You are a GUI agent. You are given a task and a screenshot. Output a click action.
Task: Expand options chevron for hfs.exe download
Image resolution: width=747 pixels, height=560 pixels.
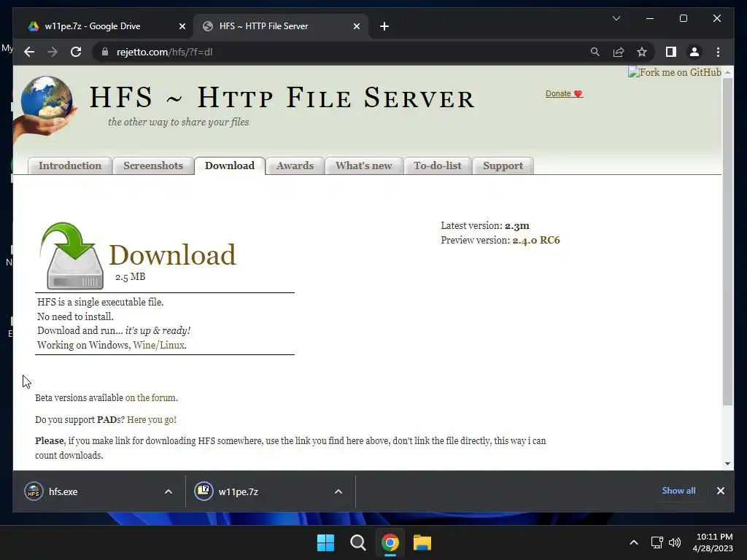pos(169,491)
